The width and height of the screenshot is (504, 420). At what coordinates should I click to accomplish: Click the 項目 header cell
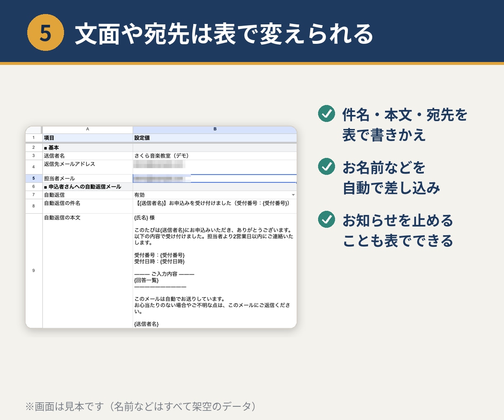click(x=88, y=138)
